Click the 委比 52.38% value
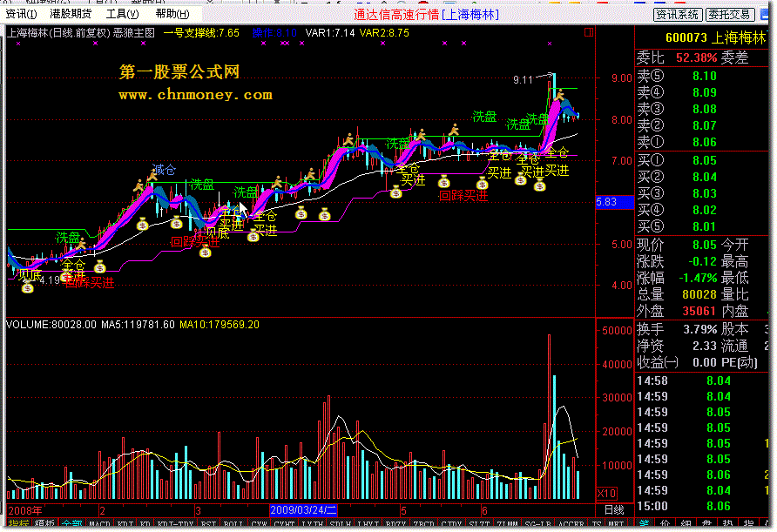The height and width of the screenshot is (532, 777). point(696,57)
